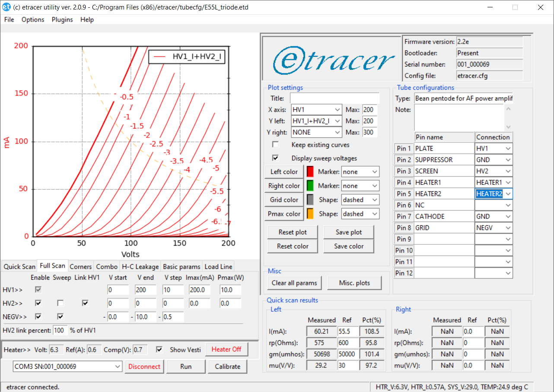Switch to the Quick Scan tab

click(19, 266)
